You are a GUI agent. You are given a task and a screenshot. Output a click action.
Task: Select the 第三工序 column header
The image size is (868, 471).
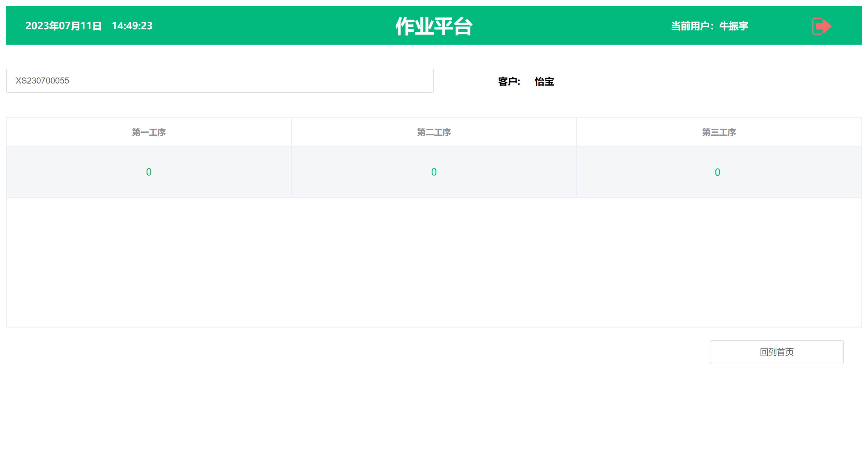click(719, 132)
